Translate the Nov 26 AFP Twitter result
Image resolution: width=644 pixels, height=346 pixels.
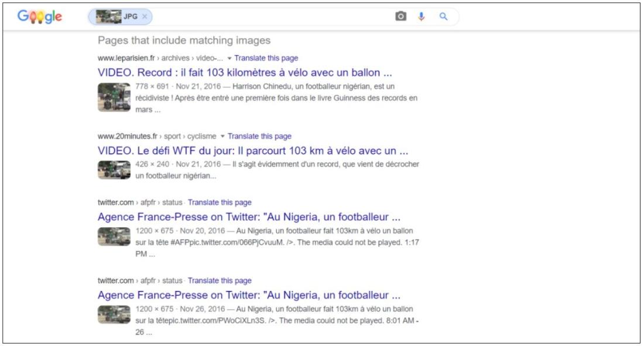pos(220,280)
